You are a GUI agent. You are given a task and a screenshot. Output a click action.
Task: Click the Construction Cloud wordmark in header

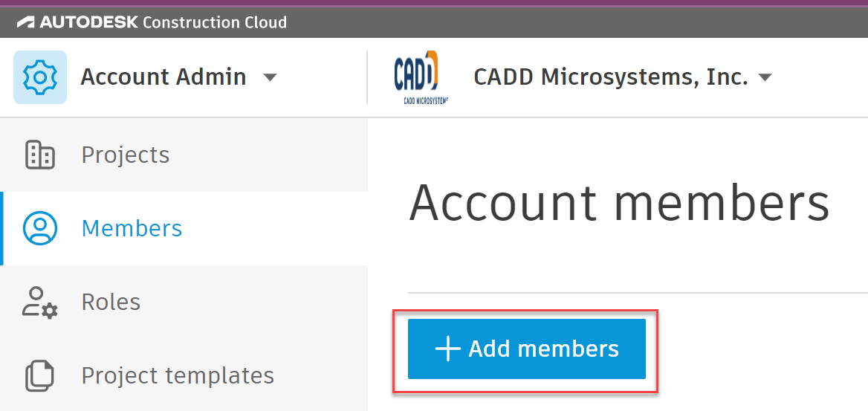coord(214,22)
